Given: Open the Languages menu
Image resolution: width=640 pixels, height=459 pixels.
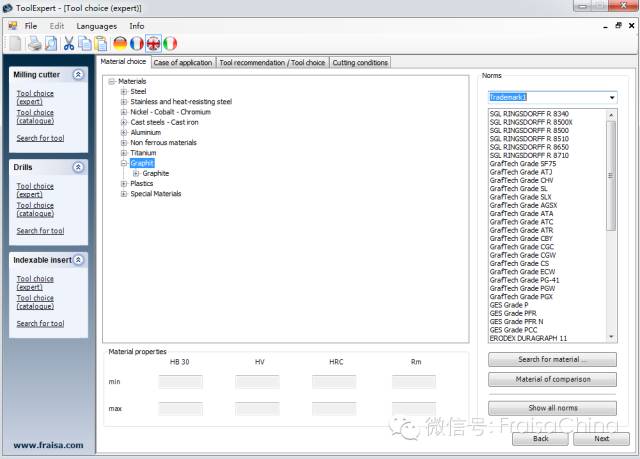Looking at the screenshot, I should 96,26.
